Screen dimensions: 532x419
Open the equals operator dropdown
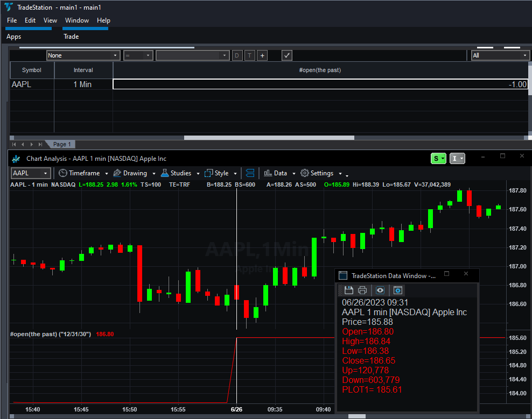(138, 55)
